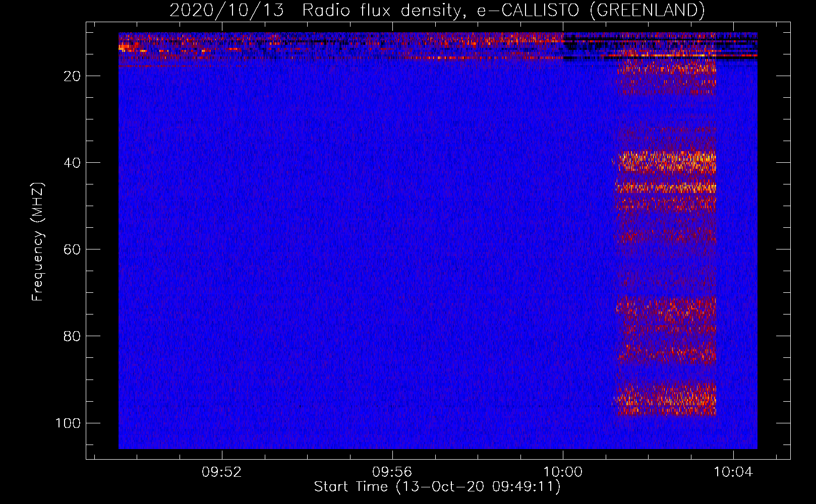The width and height of the screenshot is (816, 504).
Task: Click the 09:56 time tick label
Action: click(392, 472)
